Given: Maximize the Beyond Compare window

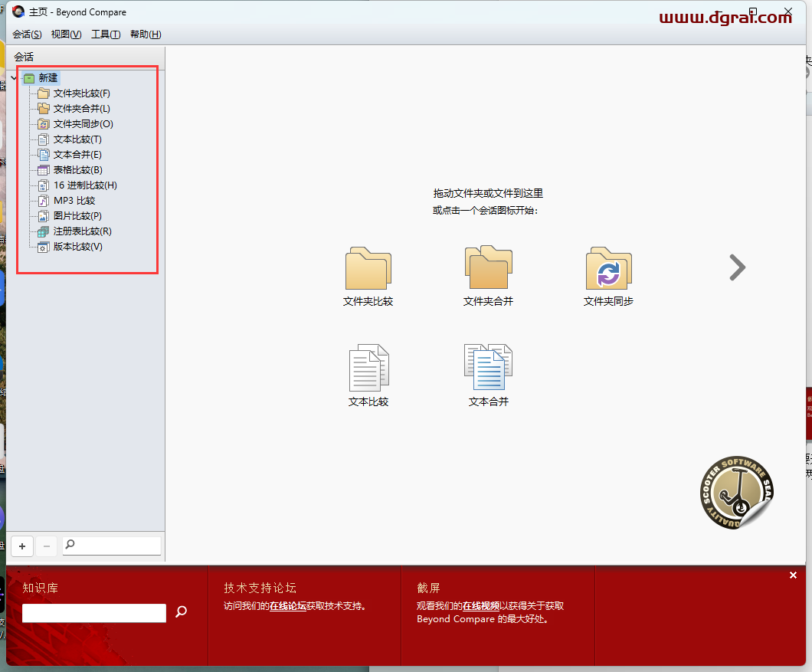Looking at the screenshot, I should point(753,11).
